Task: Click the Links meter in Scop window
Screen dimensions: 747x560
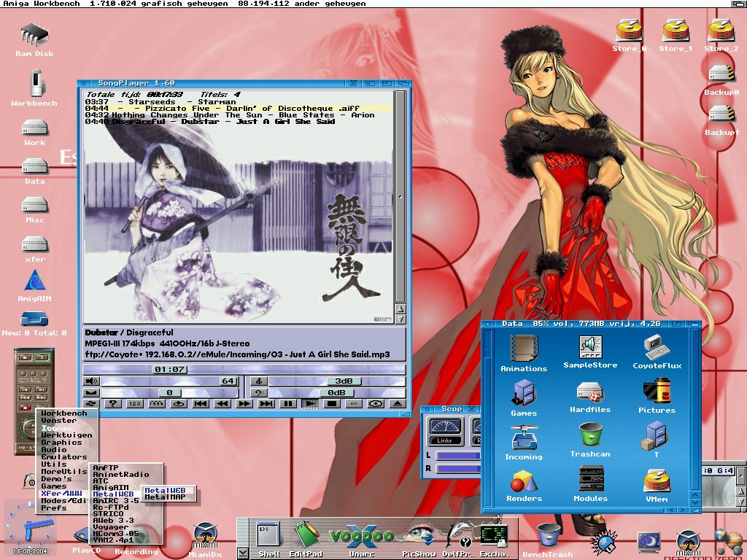Action: coord(445,432)
